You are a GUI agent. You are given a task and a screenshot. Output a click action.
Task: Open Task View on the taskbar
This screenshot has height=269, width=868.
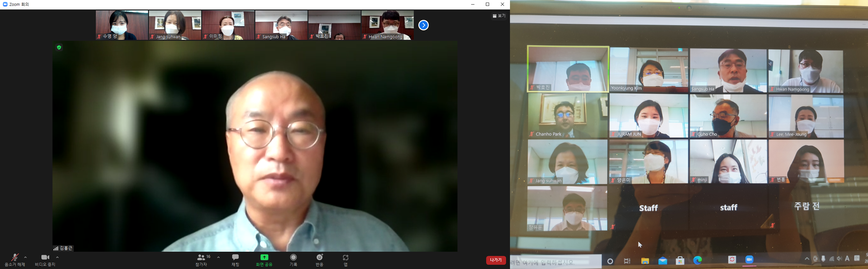[x=627, y=261]
